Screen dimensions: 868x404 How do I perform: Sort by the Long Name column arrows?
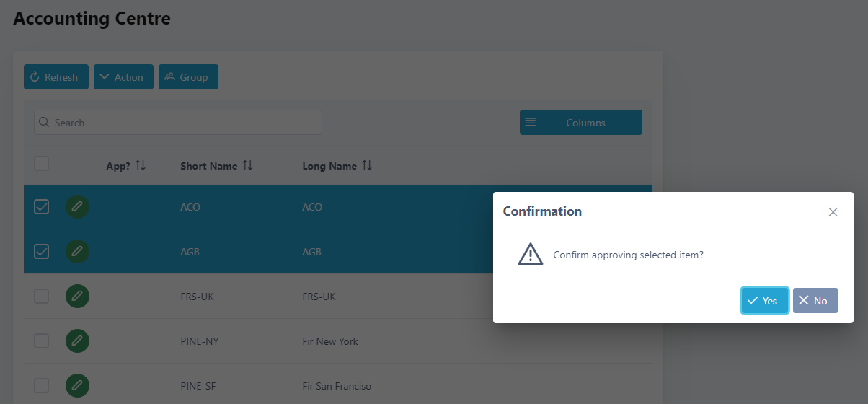click(367, 166)
